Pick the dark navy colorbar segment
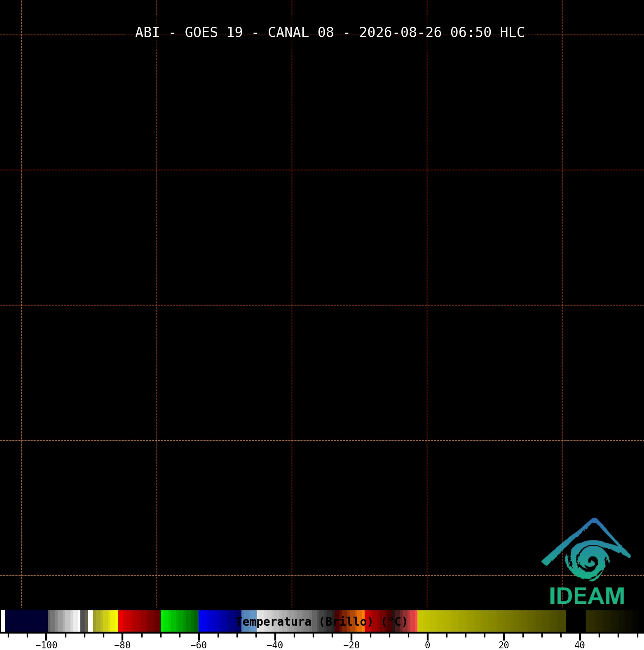 26,621
